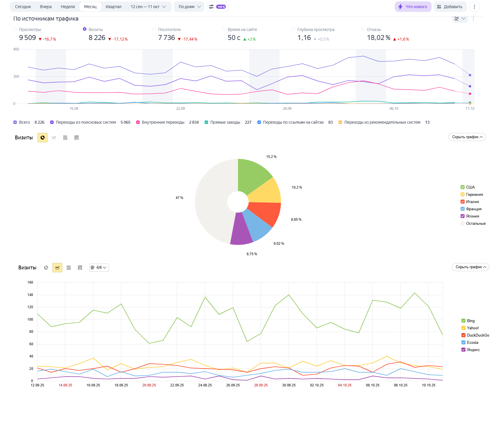
Task: Open the По дням grouping dropdown
Action: point(189,7)
